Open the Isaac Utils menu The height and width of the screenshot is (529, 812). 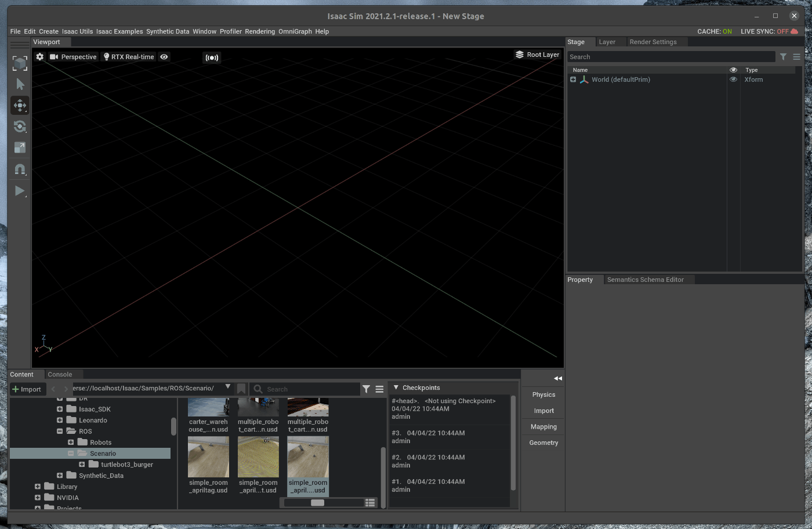(x=77, y=31)
